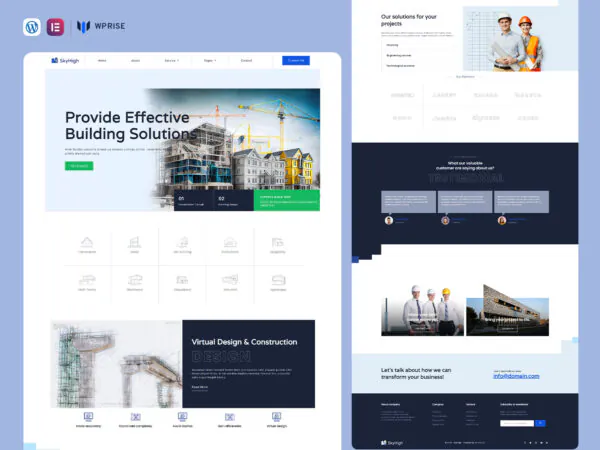Viewport: 600px width, 450px height.
Task: Select the last icon in the services grid top row
Action: click(278, 243)
